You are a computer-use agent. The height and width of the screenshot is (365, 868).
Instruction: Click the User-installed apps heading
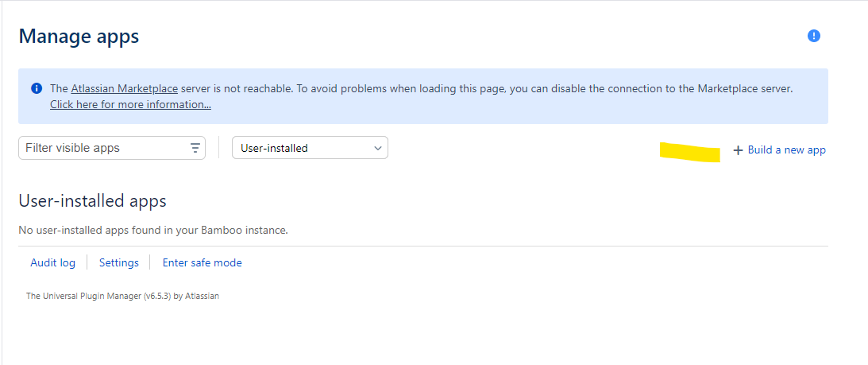[92, 201]
